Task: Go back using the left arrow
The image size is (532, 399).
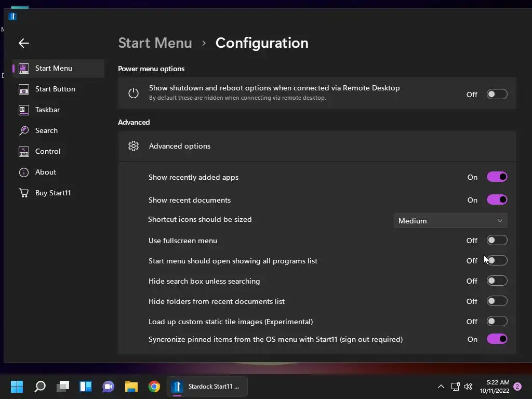Action: click(24, 43)
